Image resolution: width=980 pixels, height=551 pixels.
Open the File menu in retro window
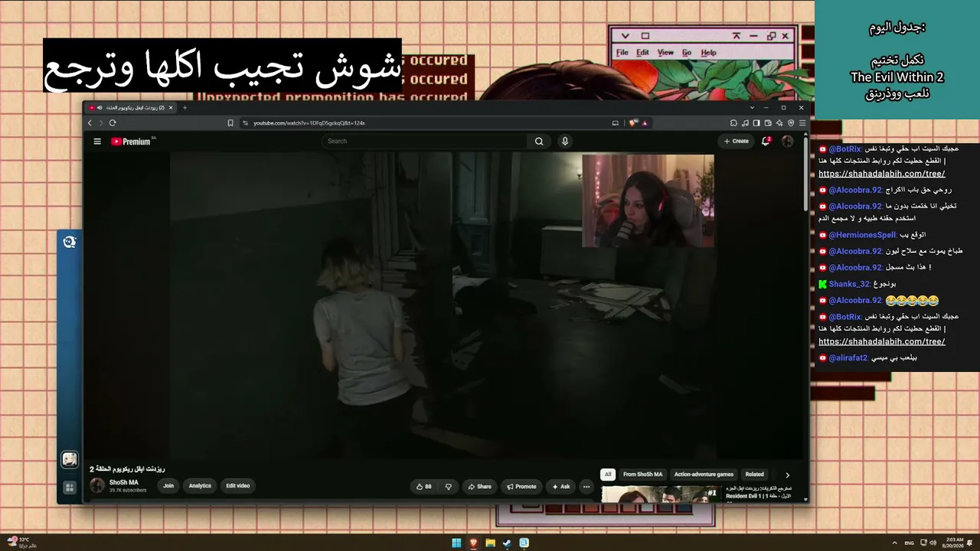[622, 53]
